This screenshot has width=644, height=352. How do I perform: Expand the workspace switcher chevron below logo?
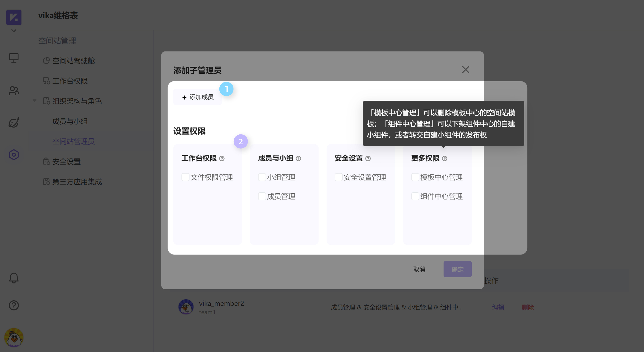pos(14,30)
